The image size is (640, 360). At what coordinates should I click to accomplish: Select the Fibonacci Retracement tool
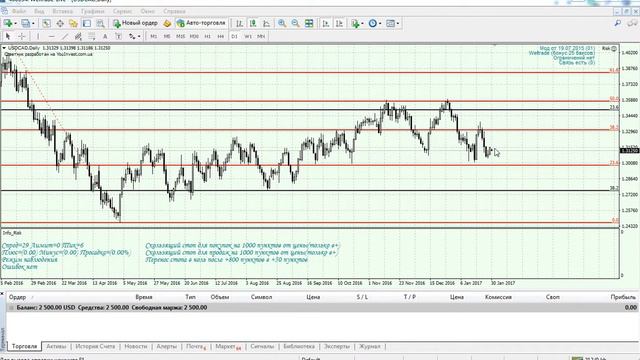(92, 36)
